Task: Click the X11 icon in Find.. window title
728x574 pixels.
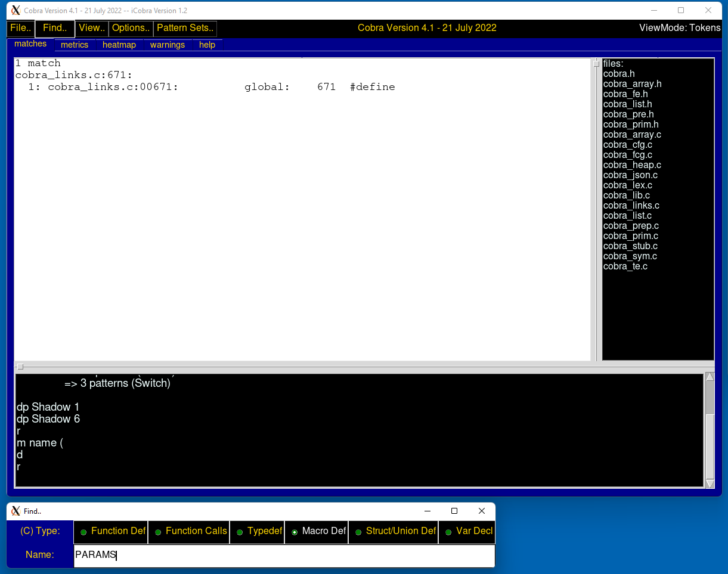Action: (16, 511)
